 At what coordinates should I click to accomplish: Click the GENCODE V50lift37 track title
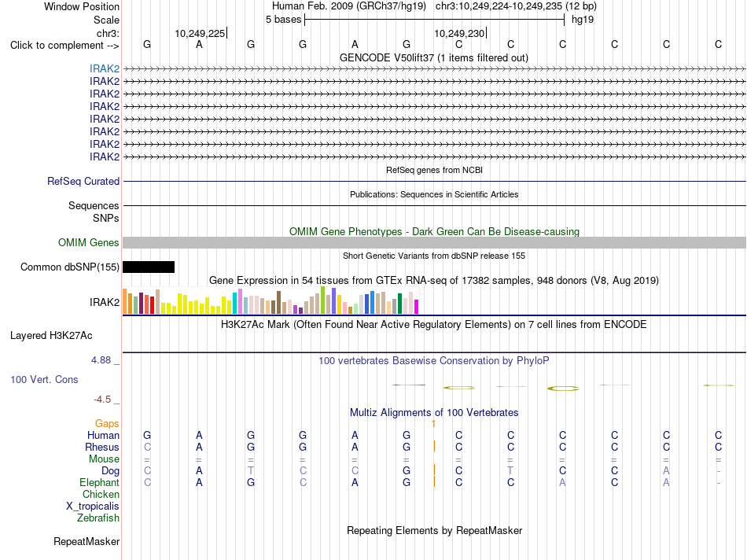[434, 57]
